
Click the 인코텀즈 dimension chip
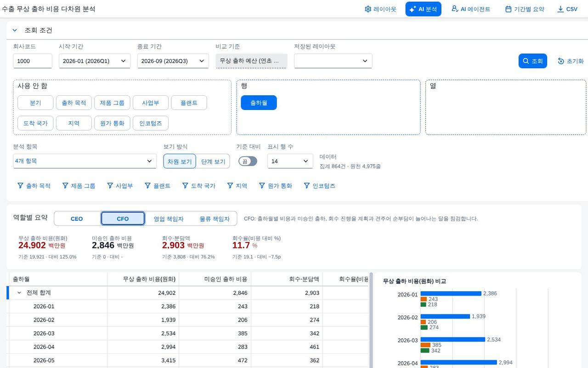tap(151, 123)
